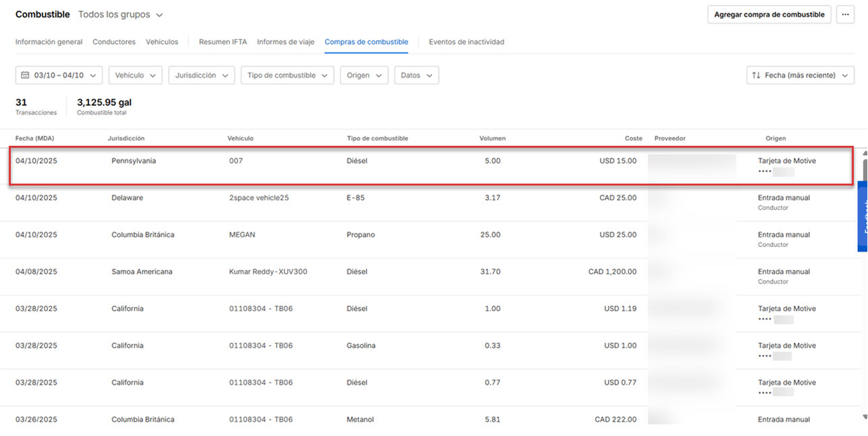Click the Origen column header
This screenshot has height=436, width=868.
coord(775,138)
